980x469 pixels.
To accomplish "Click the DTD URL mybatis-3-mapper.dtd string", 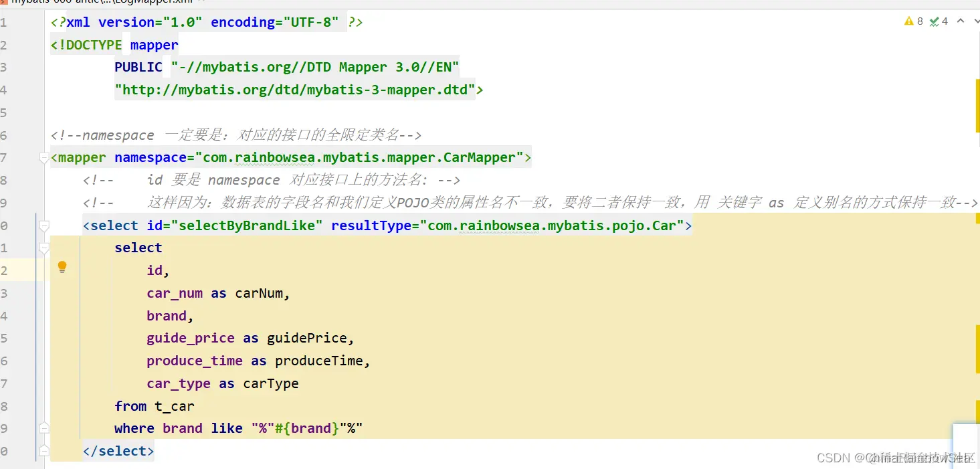I will 295,90.
